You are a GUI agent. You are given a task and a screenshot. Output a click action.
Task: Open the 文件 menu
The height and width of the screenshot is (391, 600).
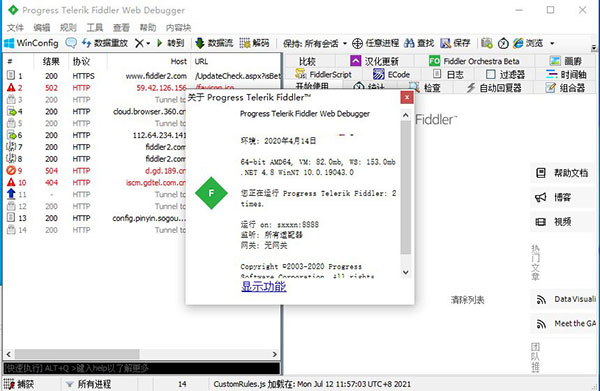(x=15, y=28)
